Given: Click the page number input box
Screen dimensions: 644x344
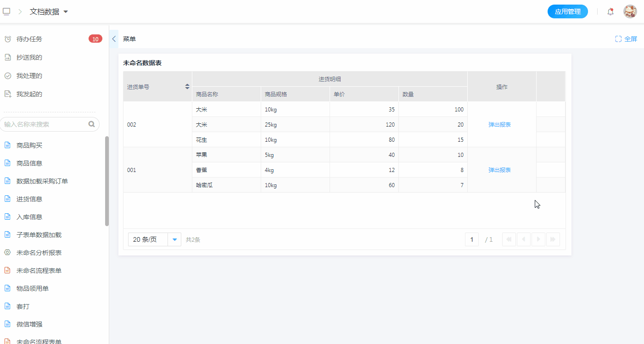Looking at the screenshot, I should 471,239.
